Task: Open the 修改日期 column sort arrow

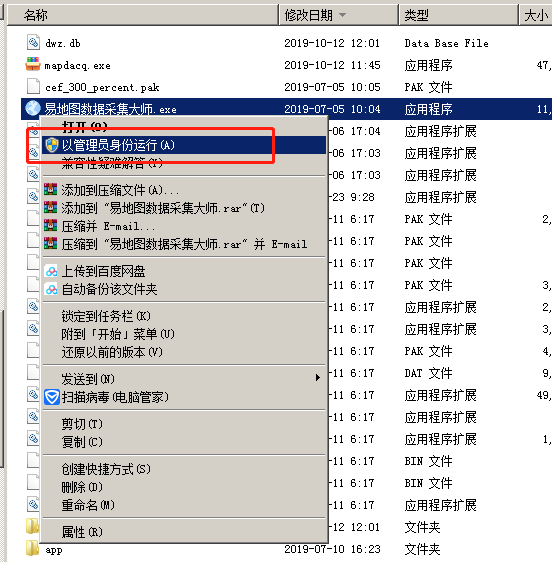Action: (343, 15)
